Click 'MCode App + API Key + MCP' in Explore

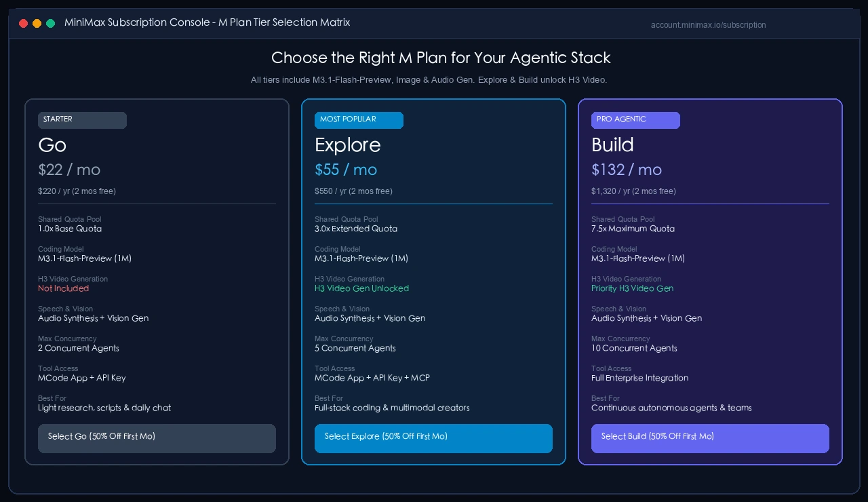pos(372,378)
